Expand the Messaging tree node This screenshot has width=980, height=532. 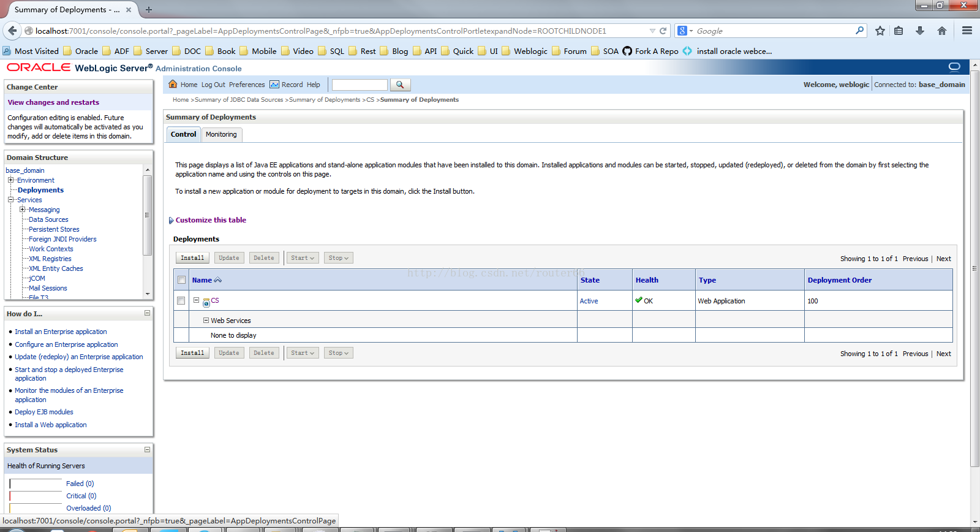[22, 210]
